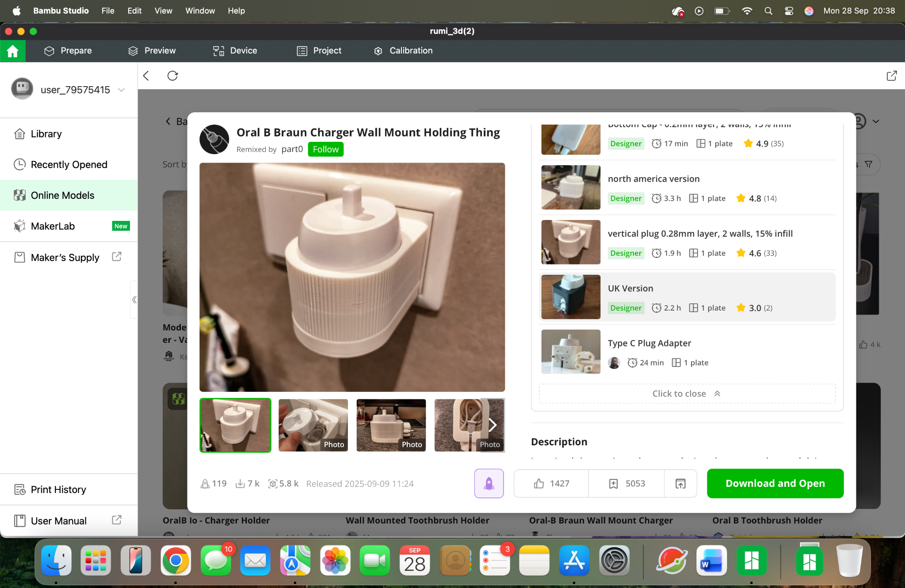Open Messages from the Dock
The height and width of the screenshot is (588, 905).
point(216,560)
